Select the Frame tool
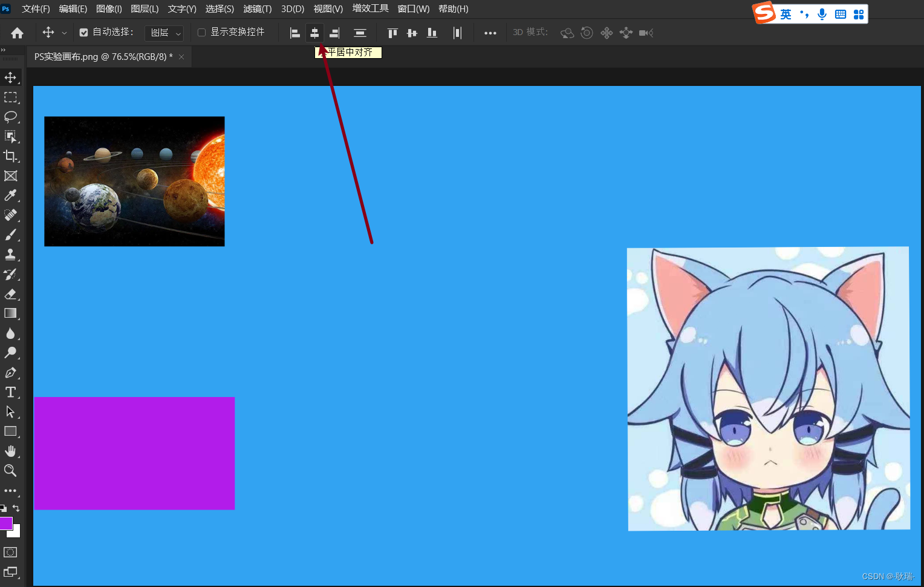 10,176
